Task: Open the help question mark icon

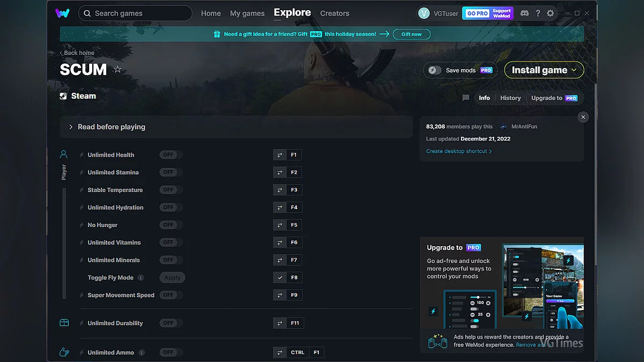Action: tap(538, 13)
